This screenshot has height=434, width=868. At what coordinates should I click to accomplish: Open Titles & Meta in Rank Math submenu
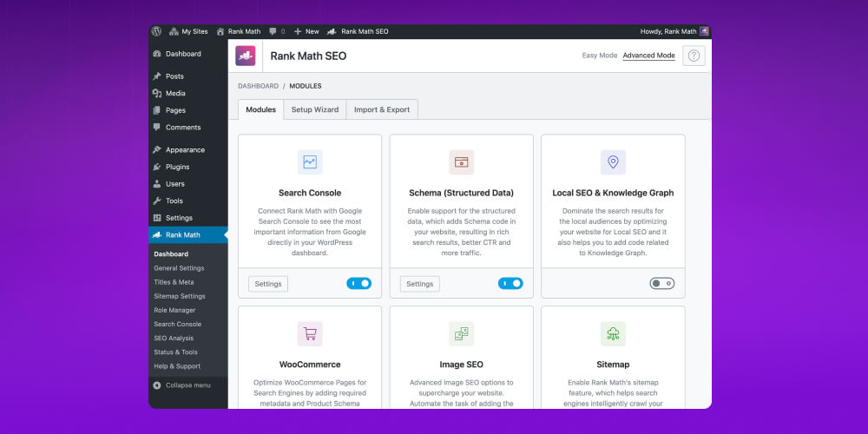174,282
